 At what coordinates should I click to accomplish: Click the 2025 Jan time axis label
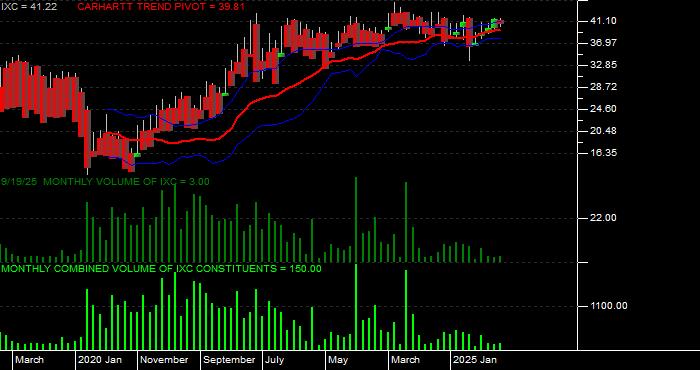[475, 360]
